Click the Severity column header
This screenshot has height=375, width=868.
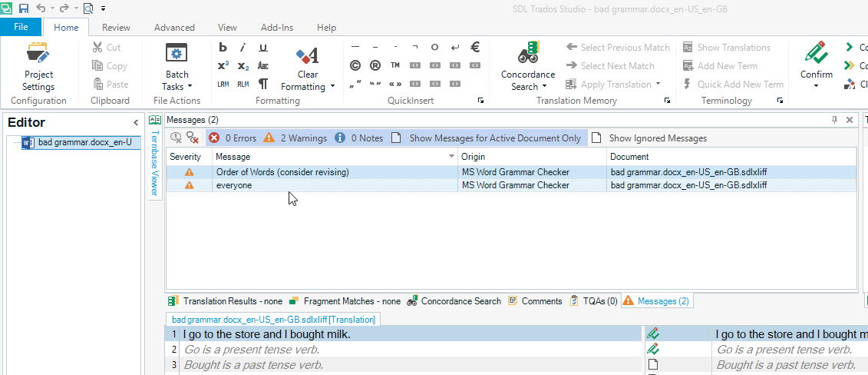pos(189,157)
